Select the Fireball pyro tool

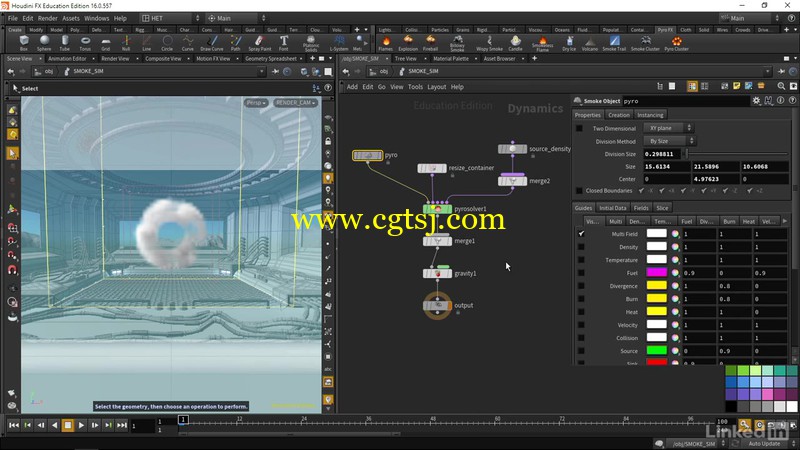point(431,43)
